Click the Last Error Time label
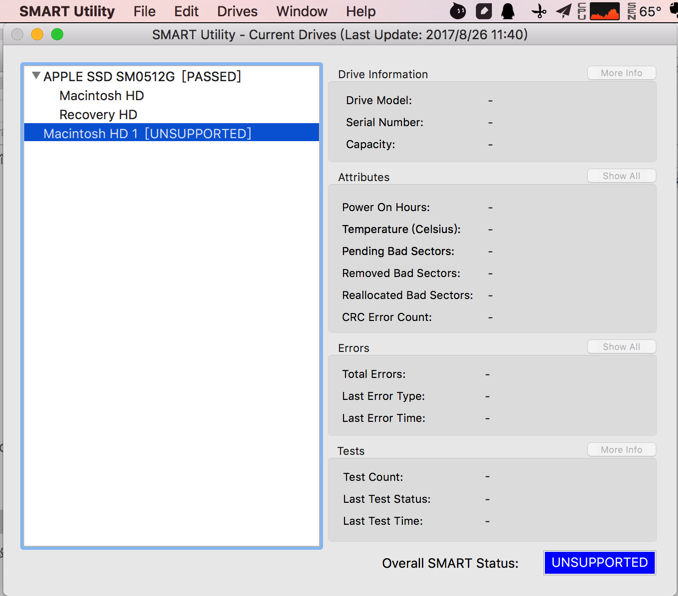Viewport: 678px width, 596px height. pos(384,418)
